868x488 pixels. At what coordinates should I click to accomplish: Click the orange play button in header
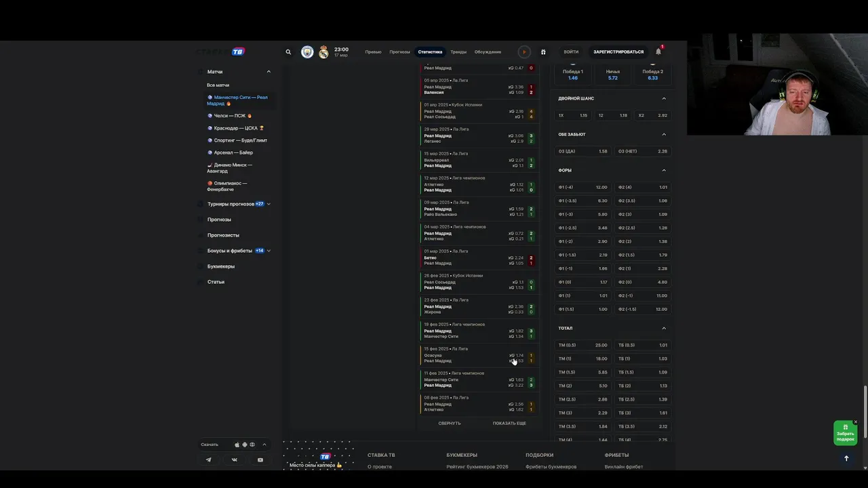pyautogui.click(x=524, y=52)
